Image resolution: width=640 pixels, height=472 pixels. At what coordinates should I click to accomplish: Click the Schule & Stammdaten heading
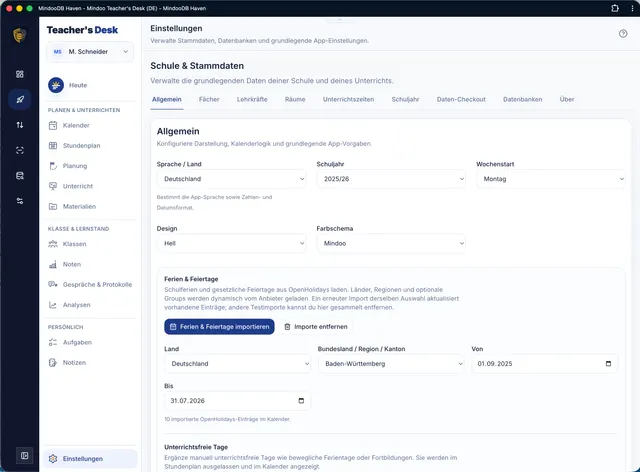(197, 66)
